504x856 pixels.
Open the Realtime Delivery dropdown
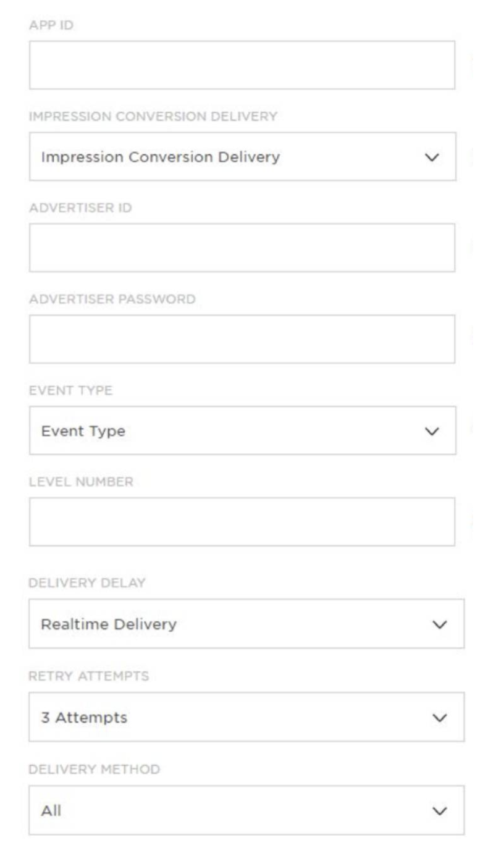[246, 624]
